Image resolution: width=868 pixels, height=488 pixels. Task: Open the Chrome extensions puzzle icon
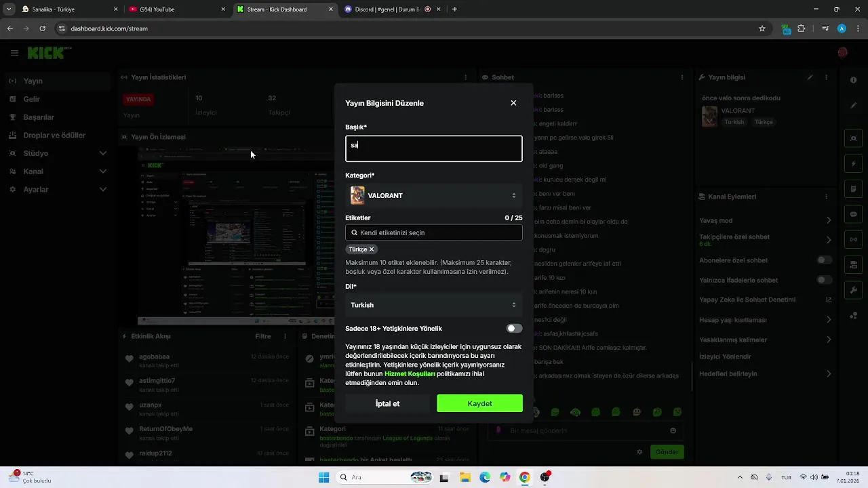[x=802, y=28]
